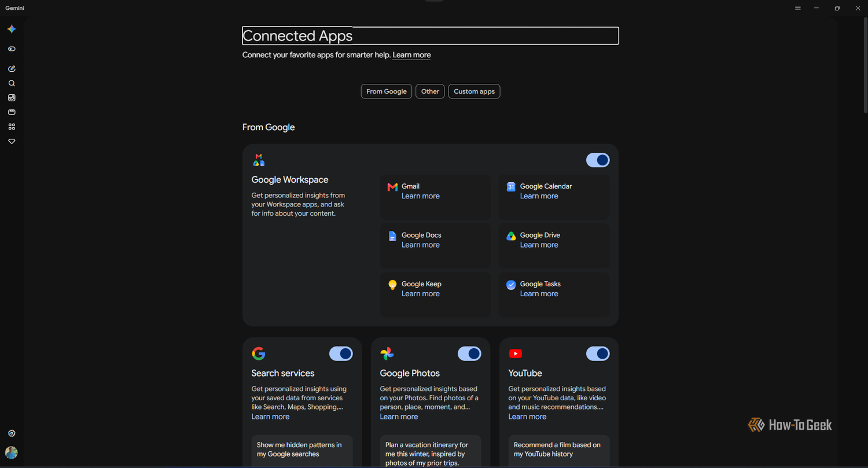
Task: Switch off the Google Photos toggle
Action: click(x=469, y=353)
